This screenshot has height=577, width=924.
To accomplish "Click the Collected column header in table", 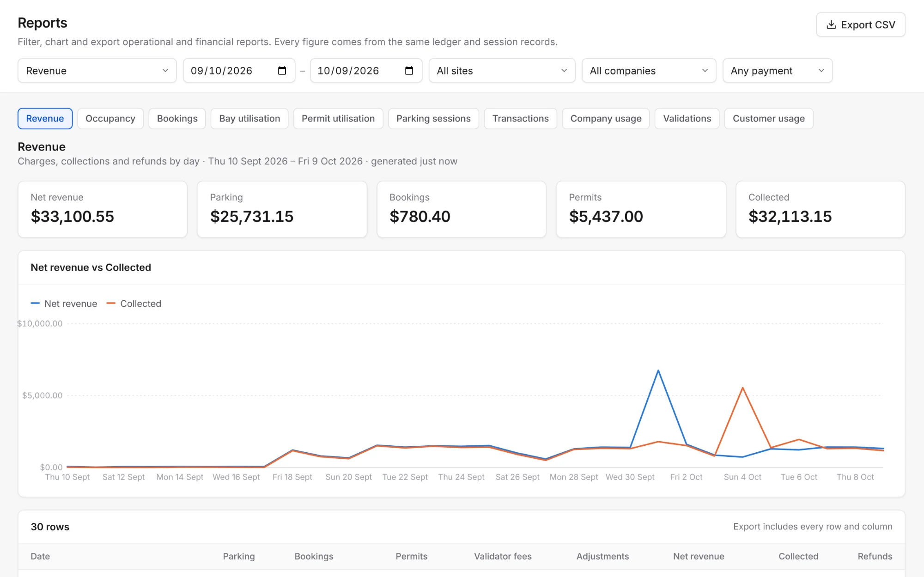I will click(798, 556).
